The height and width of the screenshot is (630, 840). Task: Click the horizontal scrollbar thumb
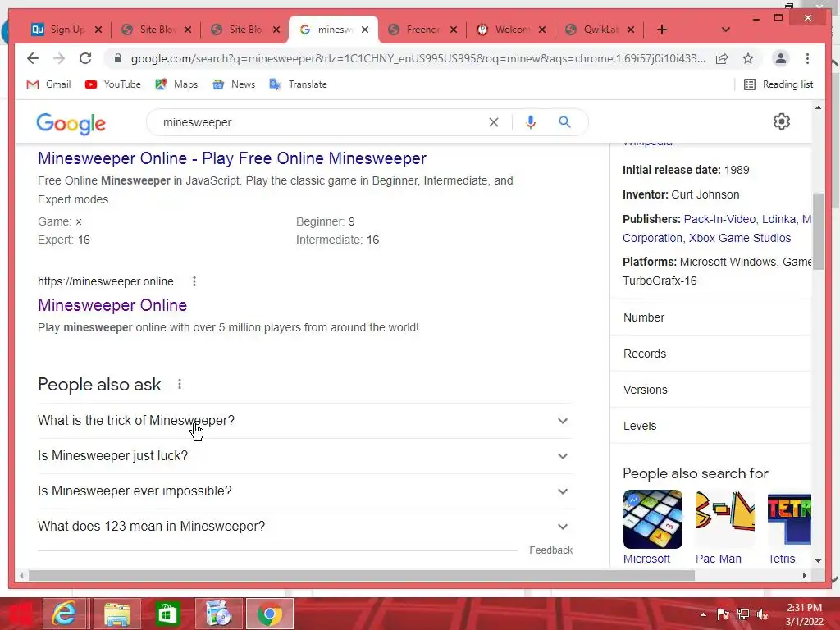coord(362,575)
